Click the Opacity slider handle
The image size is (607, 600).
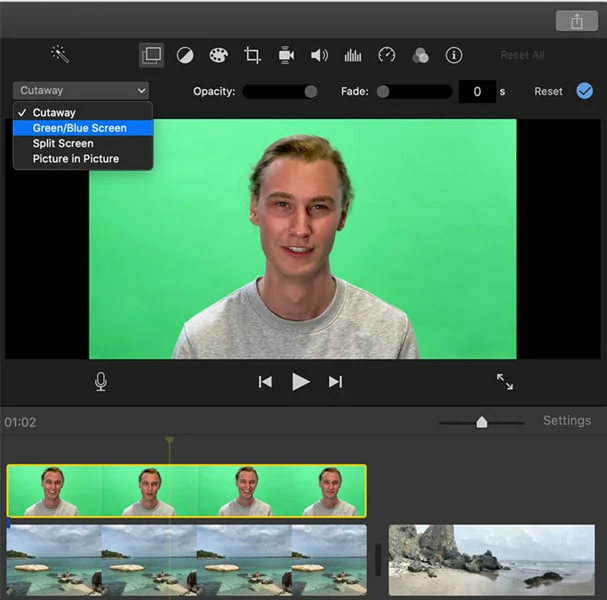point(310,92)
